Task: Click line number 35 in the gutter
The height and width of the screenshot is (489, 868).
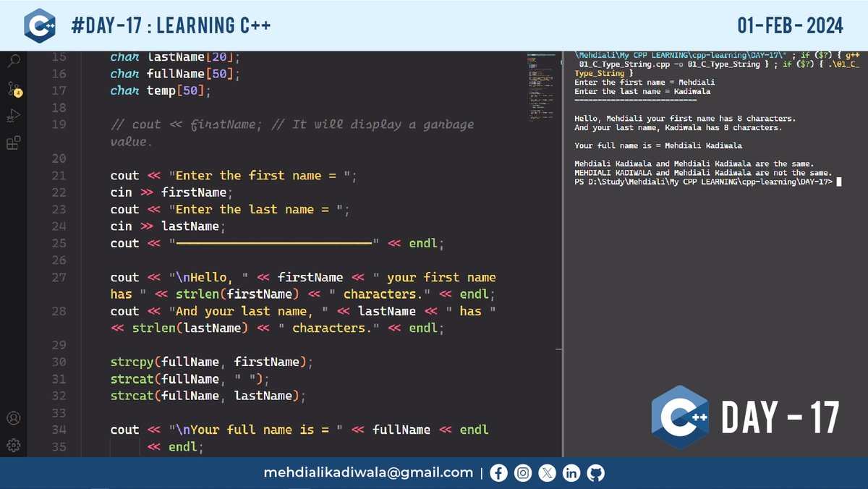Action: click(x=59, y=446)
